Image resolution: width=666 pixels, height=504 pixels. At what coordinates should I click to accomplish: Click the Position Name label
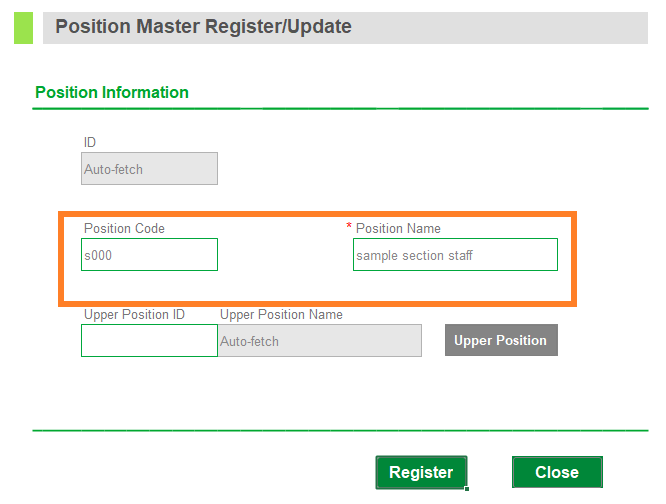[x=398, y=228]
